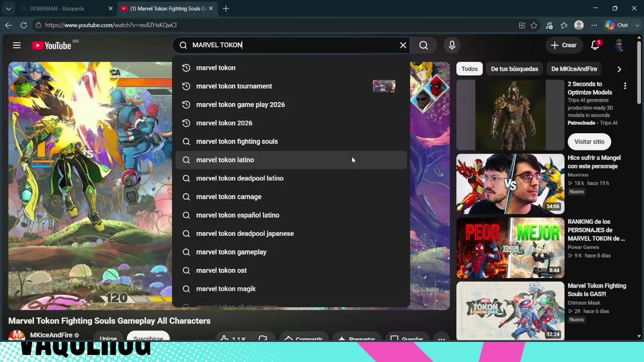Open the notifications bell
This screenshot has width=644, height=362.
(595, 45)
